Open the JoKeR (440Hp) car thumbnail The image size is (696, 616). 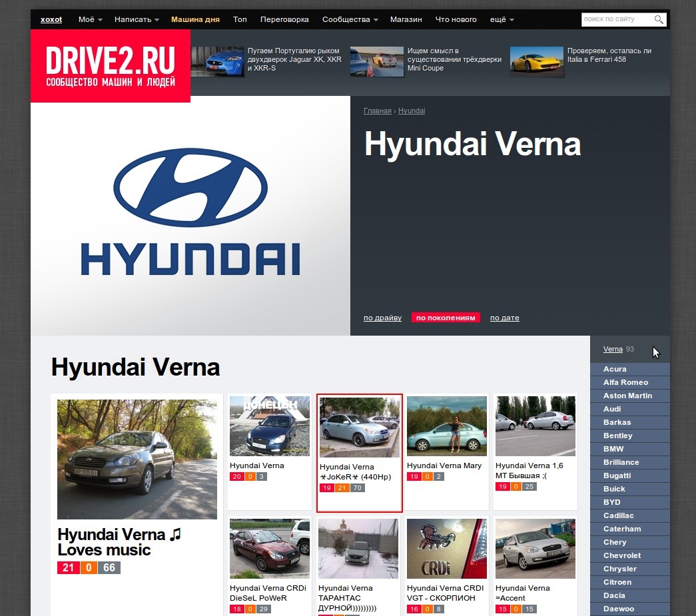pyautogui.click(x=360, y=427)
